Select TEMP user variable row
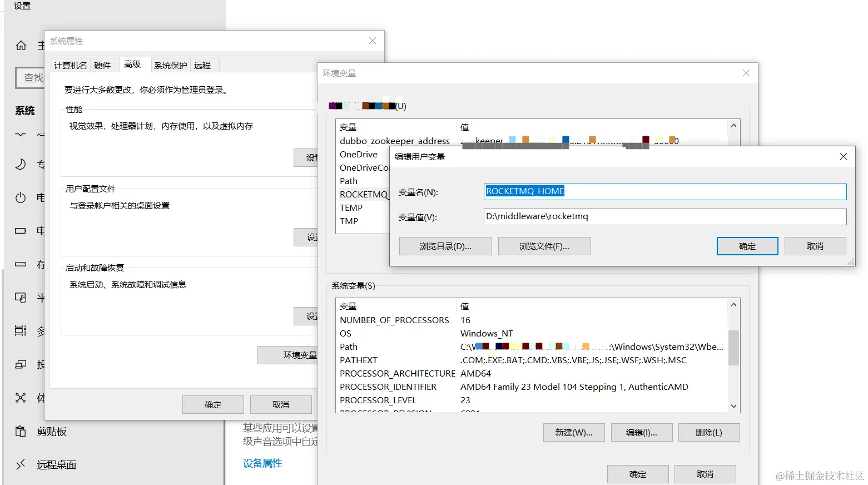The image size is (868, 485). tap(363, 207)
